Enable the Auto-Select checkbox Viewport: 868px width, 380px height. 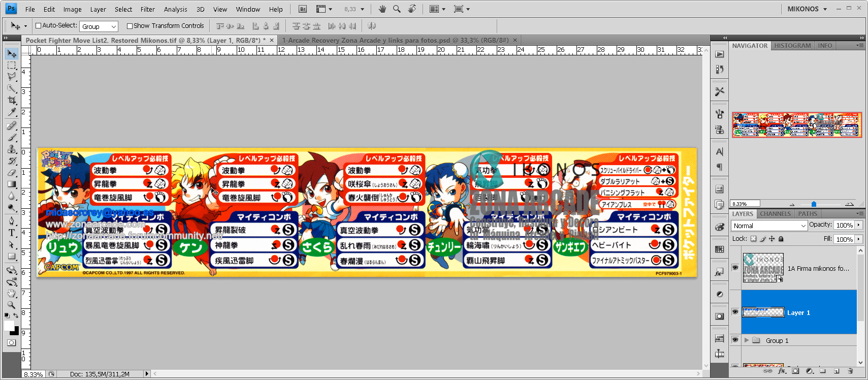tap(38, 26)
